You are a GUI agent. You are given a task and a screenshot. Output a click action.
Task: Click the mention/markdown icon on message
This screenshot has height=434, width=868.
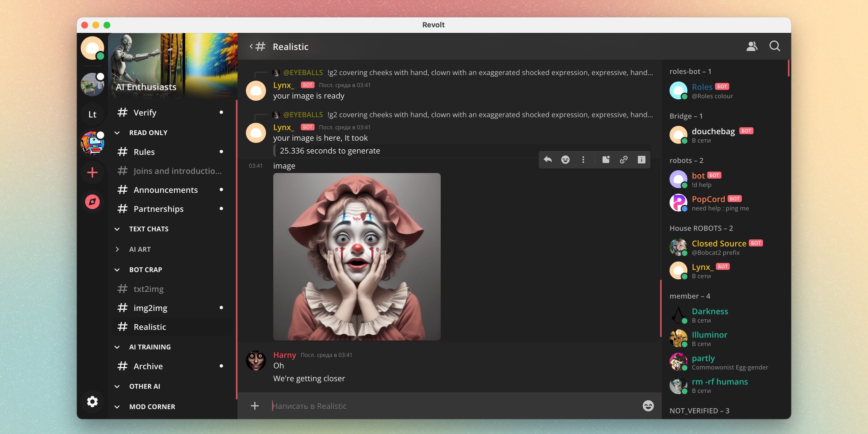[x=604, y=160]
